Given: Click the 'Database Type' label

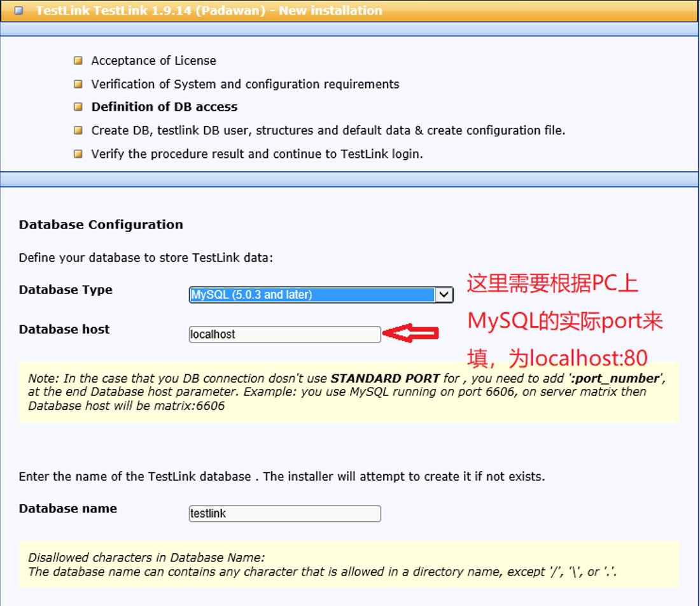Looking at the screenshot, I should coord(66,290).
